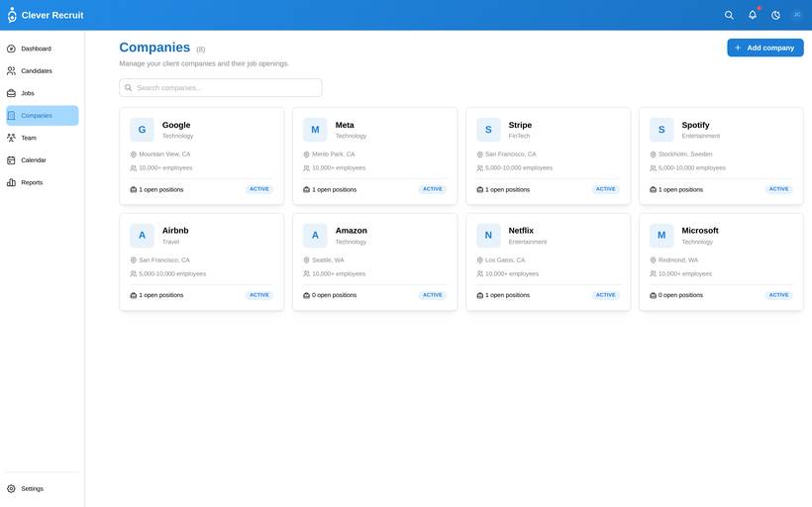
Task: Toggle dark mode moon icon
Action: tap(775, 15)
